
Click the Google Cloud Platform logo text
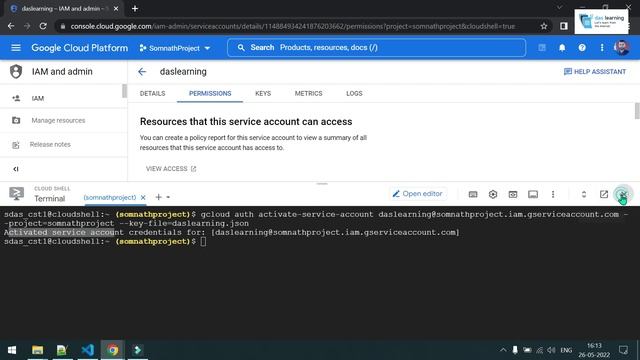80,48
